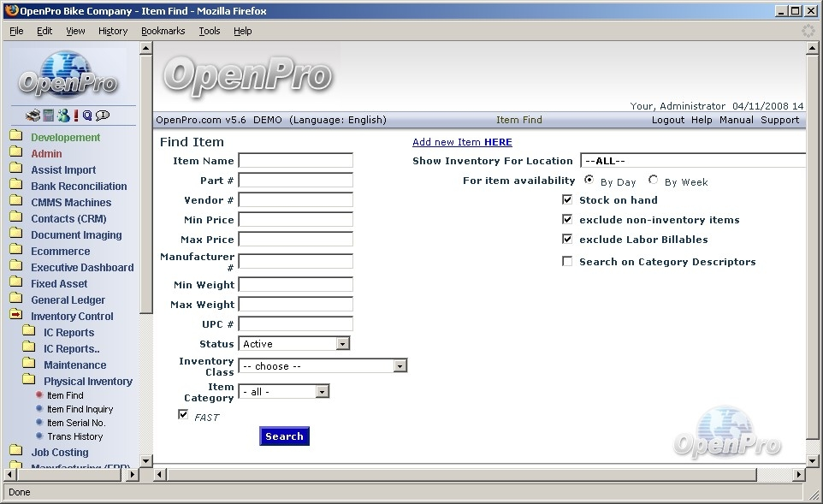
Task: Click the messenger people icon
Action: [x=62, y=116]
